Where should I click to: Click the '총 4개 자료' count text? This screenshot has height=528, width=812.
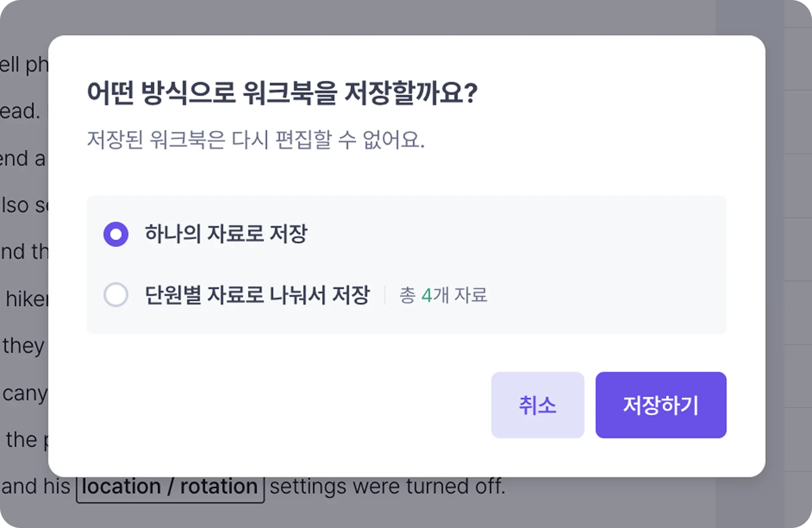[443, 295]
